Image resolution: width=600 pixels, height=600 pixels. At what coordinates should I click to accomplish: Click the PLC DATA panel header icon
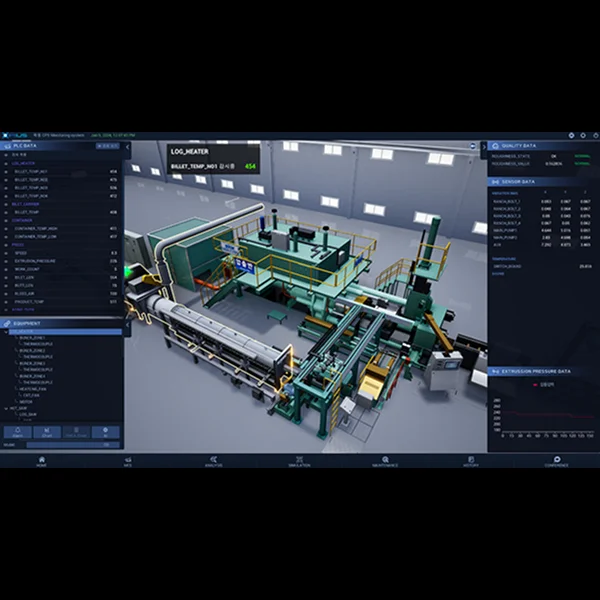tap(7, 146)
